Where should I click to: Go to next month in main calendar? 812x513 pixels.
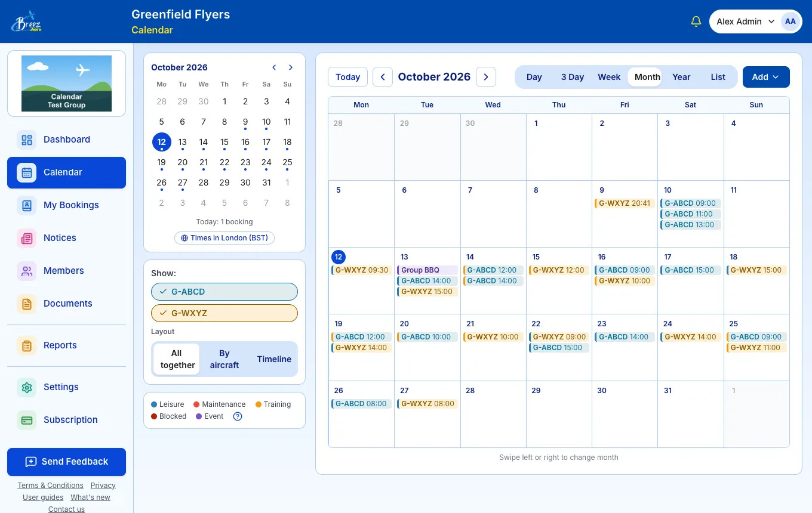[x=486, y=77]
